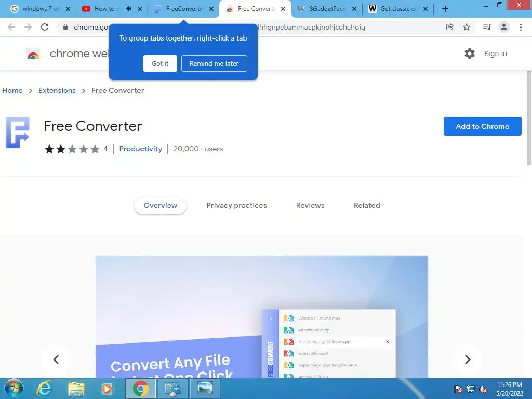
Task: Open the Productivity category link
Action: pos(140,149)
